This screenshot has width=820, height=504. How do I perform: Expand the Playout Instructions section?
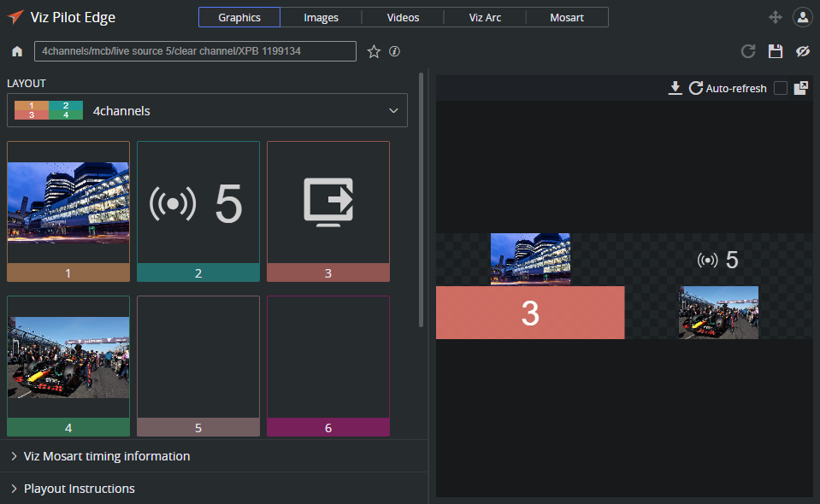(79, 489)
